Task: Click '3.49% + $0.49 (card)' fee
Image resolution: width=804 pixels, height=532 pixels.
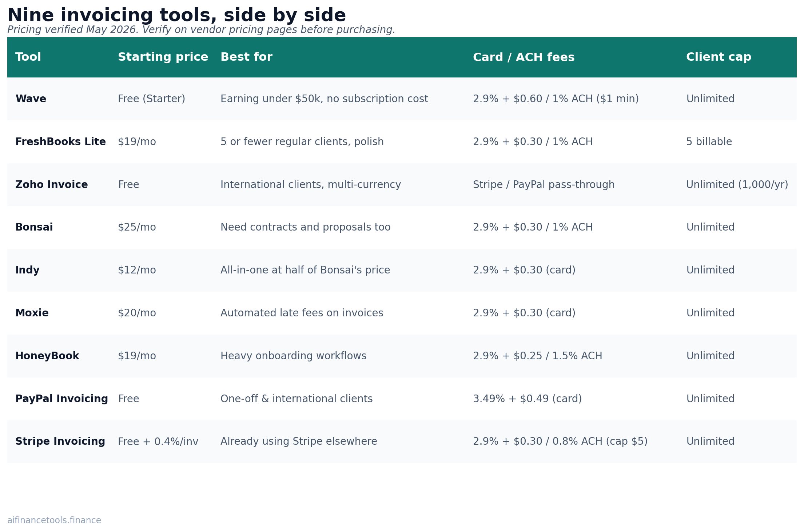Action: pyautogui.click(x=527, y=399)
